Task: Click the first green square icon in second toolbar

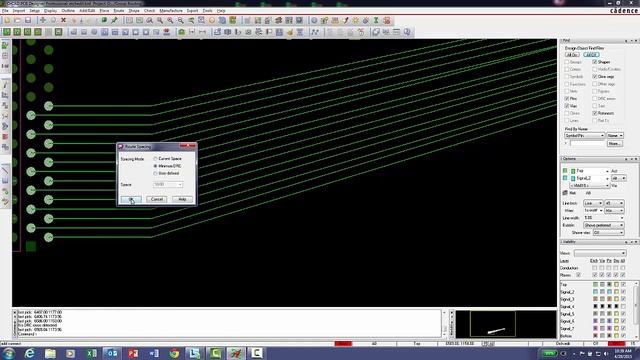Action: coord(7,31)
